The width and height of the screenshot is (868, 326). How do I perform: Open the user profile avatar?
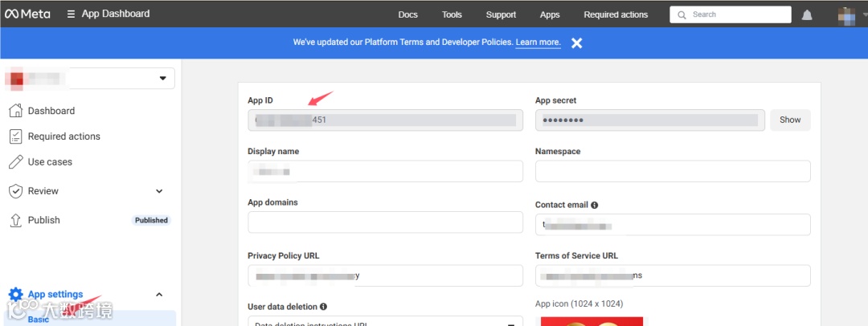point(846,15)
